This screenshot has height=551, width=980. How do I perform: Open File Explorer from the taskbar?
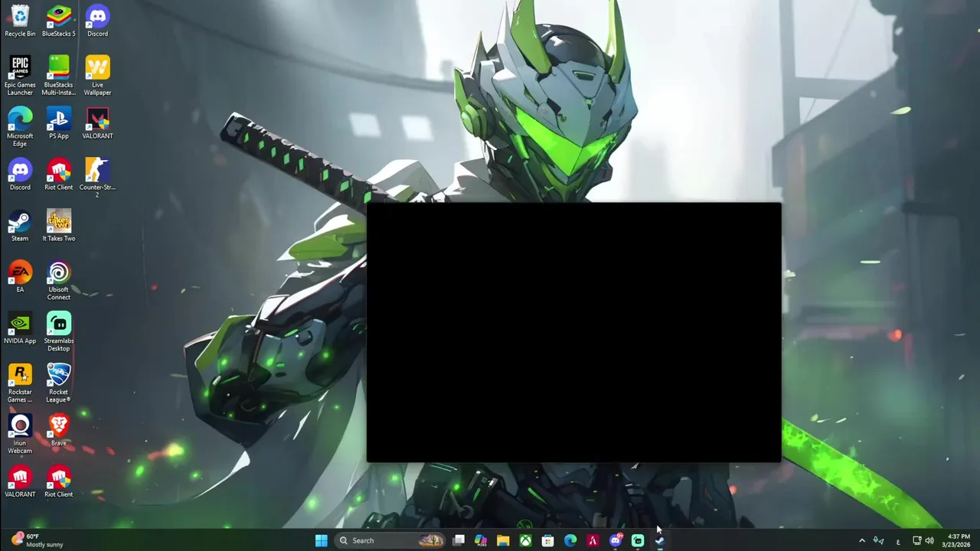tap(503, 540)
